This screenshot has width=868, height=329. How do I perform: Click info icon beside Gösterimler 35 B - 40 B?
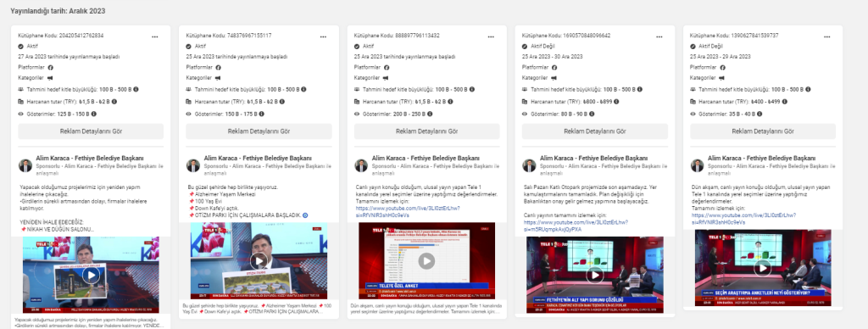[x=760, y=114]
